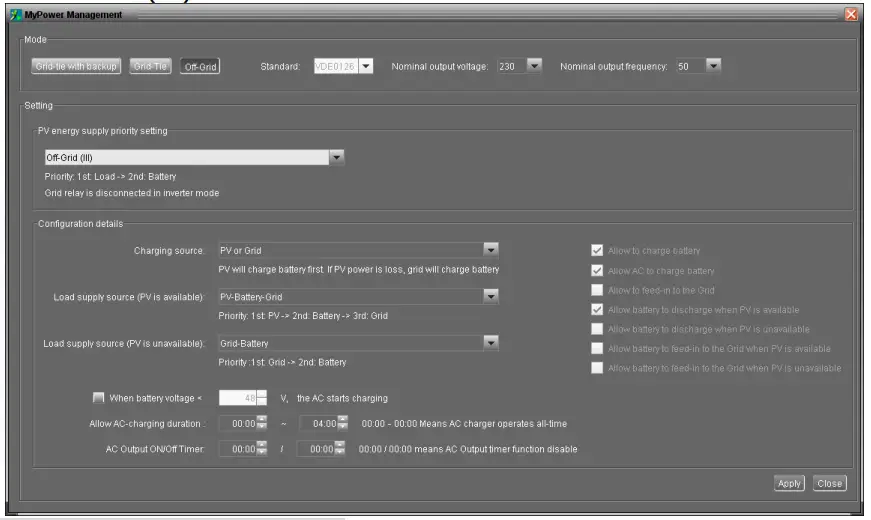Image resolution: width=871 pixels, height=520 pixels.
Task: Click the Apply button
Action: [789, 483]
